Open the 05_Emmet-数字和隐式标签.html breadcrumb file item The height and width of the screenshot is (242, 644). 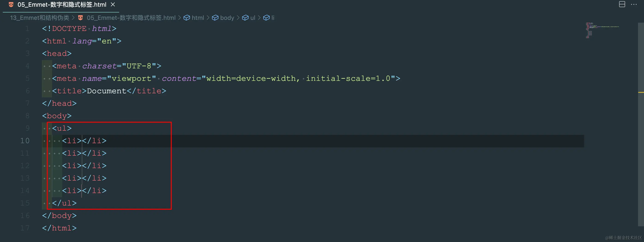pos(131,18)
